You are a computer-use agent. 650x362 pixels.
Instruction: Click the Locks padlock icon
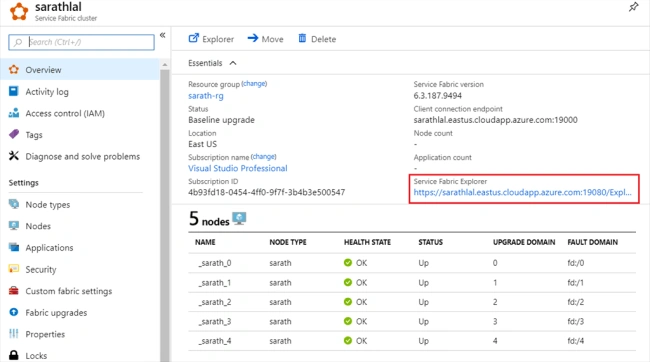(14, 355)
